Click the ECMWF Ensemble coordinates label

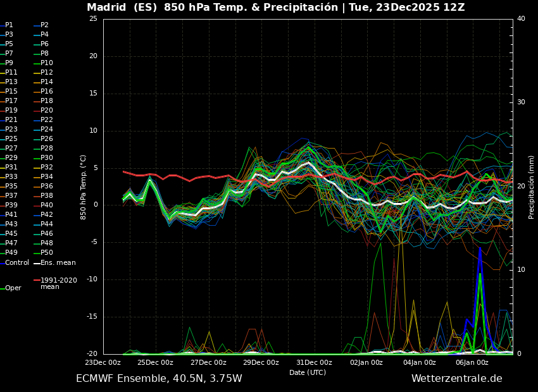pyautogui.click(x=159, y=379)
